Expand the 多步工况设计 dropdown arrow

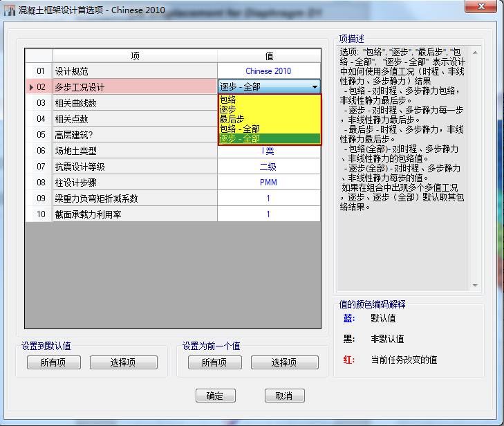click(315, 87)
